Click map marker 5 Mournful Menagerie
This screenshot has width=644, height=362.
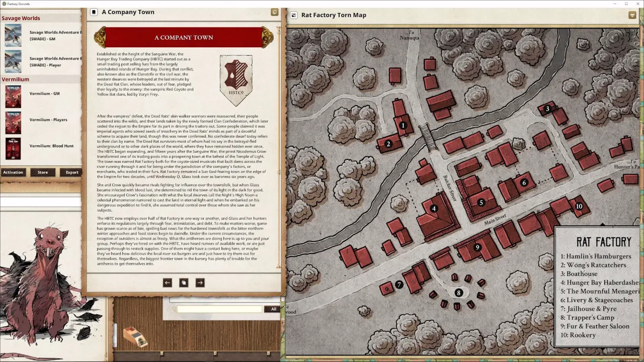click(481, 203)
